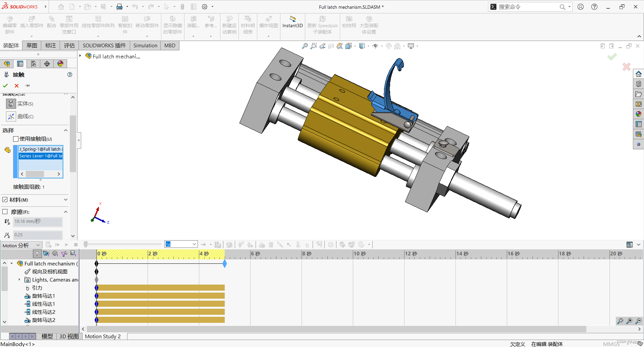Viewport: 644px width, 347px height.
Task: Switch to the Simulation tab
Action: pyautogui.click(x=145, y=45)
